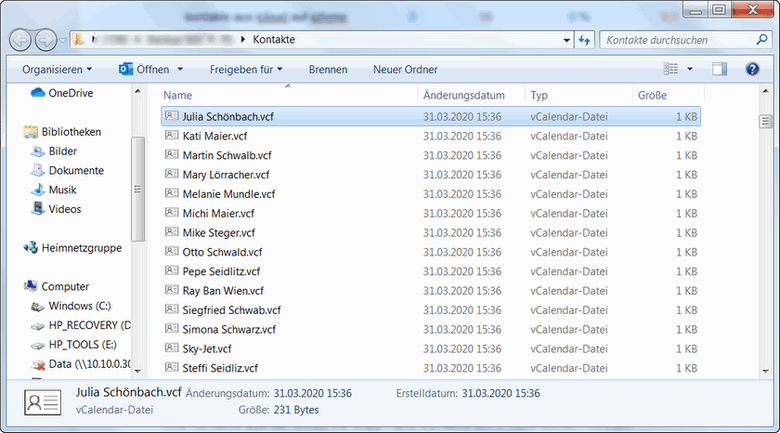Click the file list scrollbar thumb
This screenshot has height=433, width=780.
(765, 121)
